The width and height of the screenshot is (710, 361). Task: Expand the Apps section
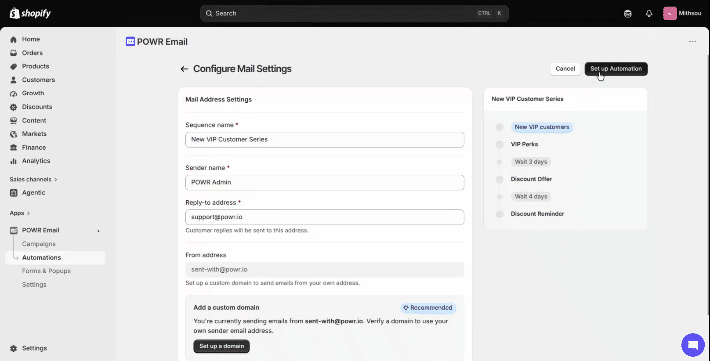(19, 213)
